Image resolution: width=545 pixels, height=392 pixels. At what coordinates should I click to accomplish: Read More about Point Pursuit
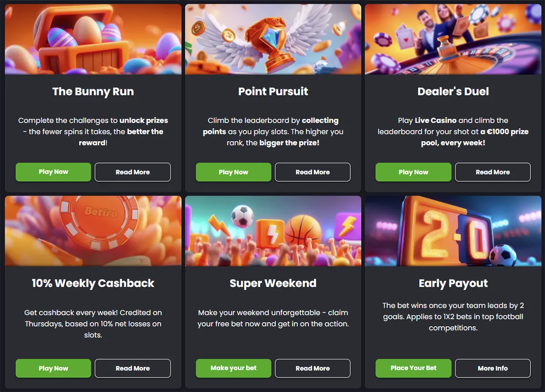tap(312, 172)
